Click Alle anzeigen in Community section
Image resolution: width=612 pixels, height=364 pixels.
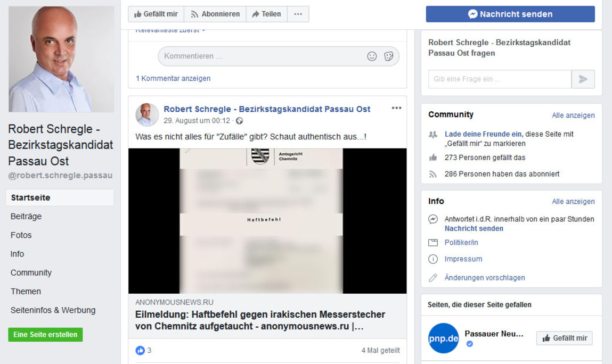573,115
